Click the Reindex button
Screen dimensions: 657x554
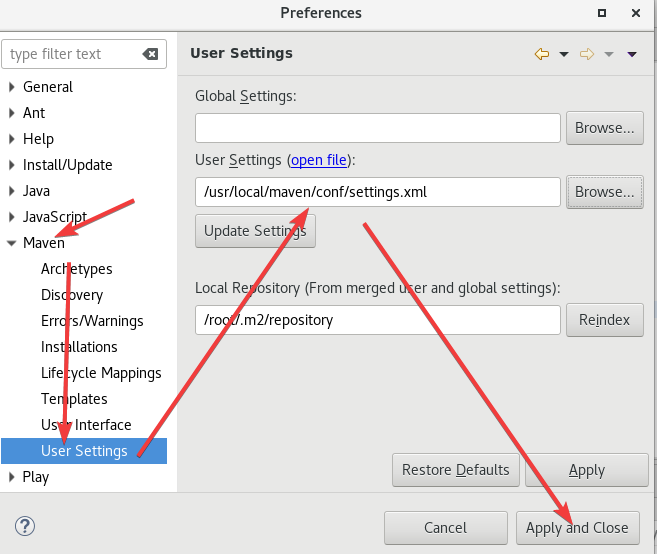tap(605, 320)
